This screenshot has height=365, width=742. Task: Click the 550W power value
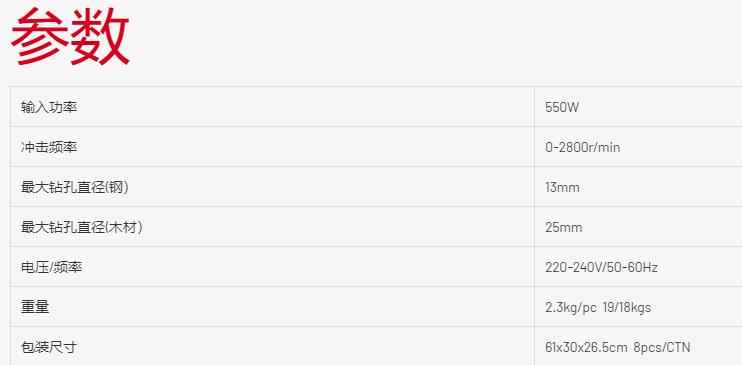click(562, 107)
